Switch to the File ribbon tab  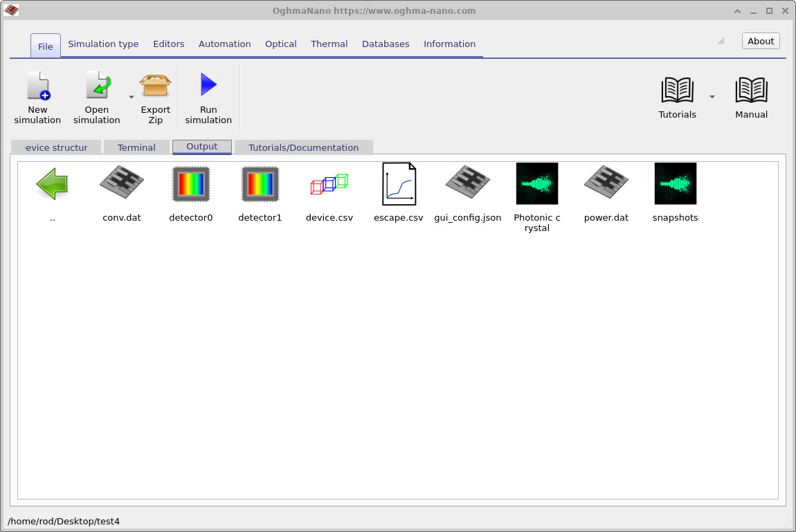tap(45, 46)
